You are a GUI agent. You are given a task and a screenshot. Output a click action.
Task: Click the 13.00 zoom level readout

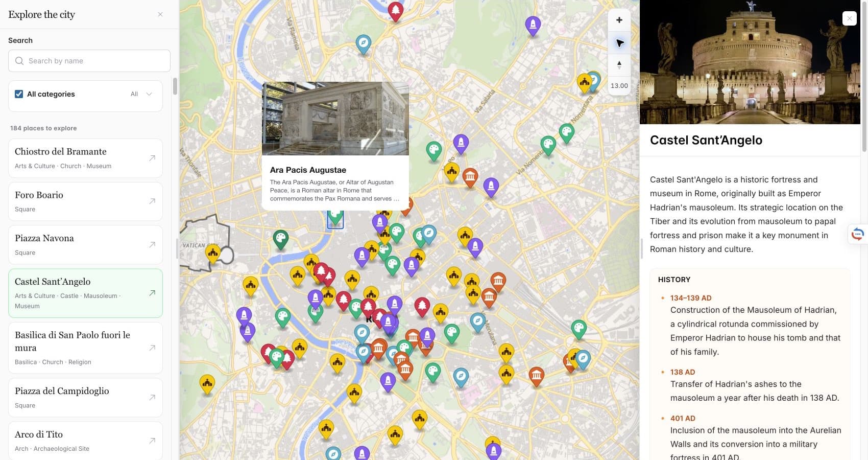click(619, 86)
